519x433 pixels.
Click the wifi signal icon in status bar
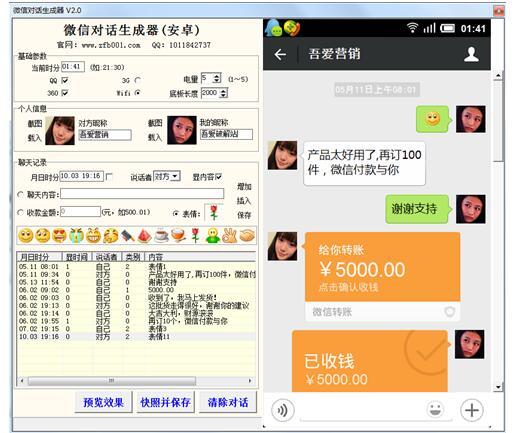coord(412,28)
